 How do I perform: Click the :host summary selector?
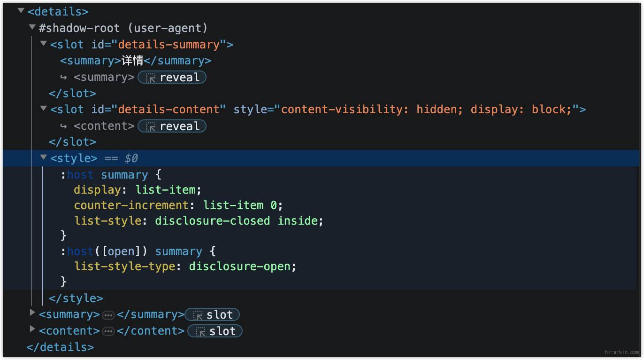[104, 175]
